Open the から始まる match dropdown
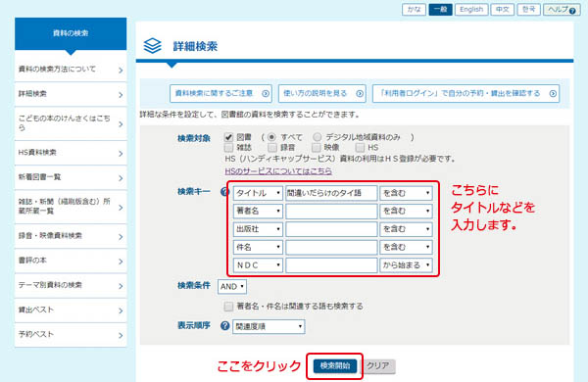Viewport: 588px width, 382px height. coord(406,265)
